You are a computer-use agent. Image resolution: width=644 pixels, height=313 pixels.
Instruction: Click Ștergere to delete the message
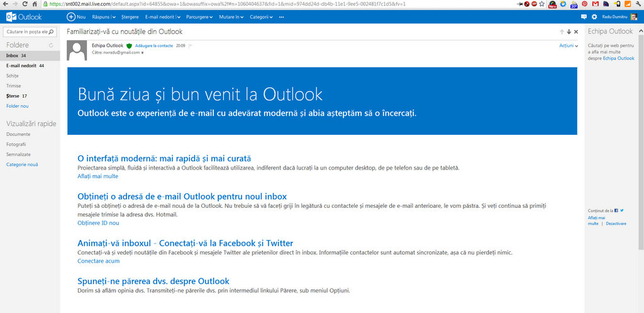pyautogui.click(x=130, y=17)
